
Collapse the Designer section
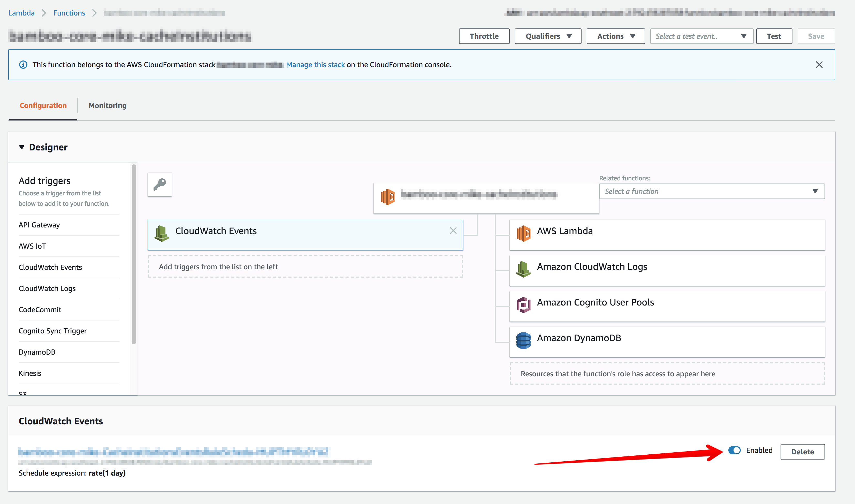coord(22,147)
